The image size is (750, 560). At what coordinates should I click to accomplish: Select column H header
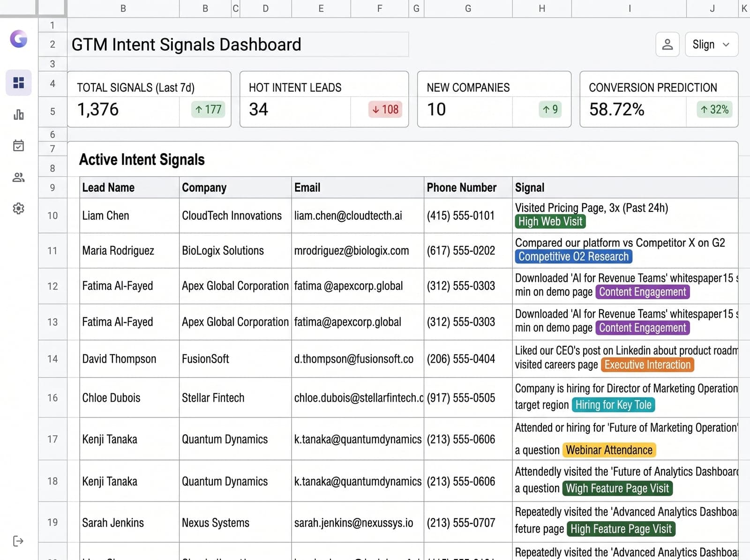pos(542,8)
